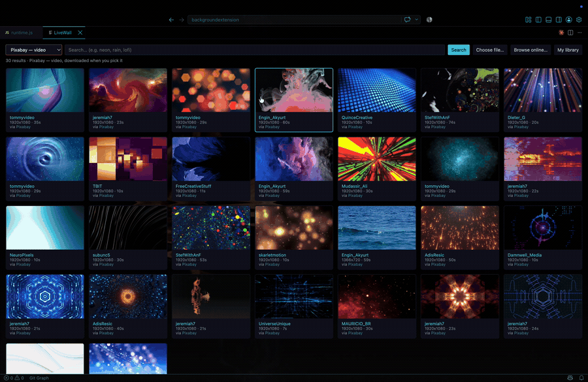Open the My library button
The height and width of the screenshot is (382, 588).
568,50
